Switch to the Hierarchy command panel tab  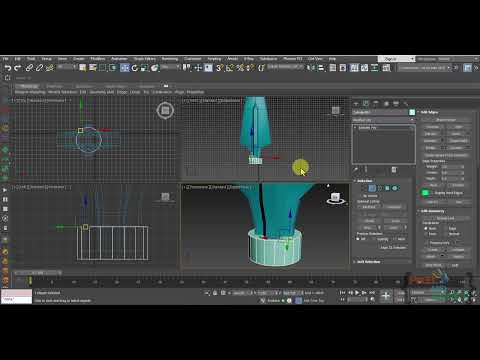(x=376, y=103)
